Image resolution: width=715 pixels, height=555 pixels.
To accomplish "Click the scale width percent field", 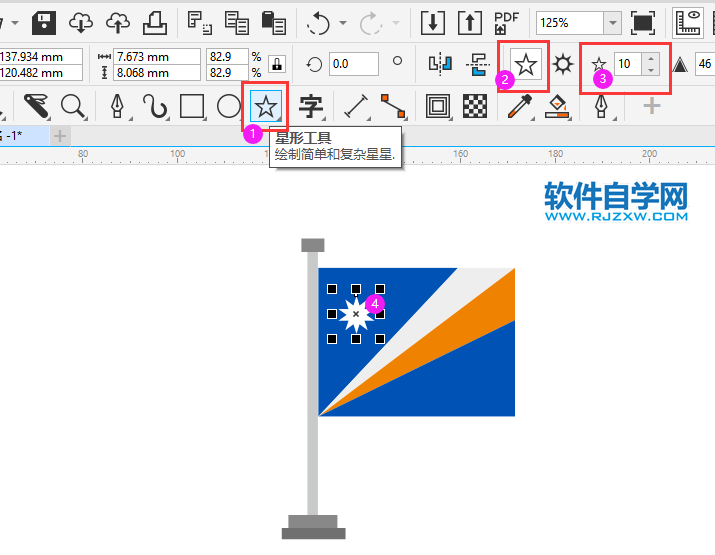I will tap(227, 57).
